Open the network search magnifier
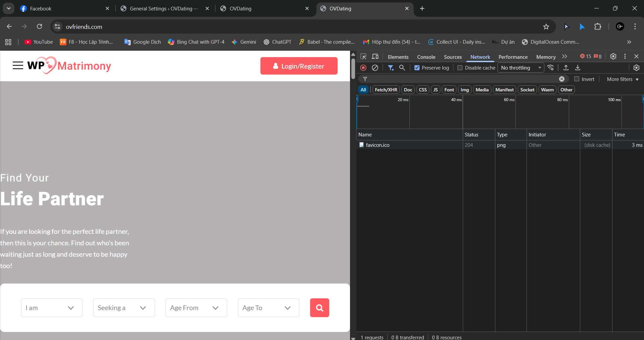 coord(402,68)
